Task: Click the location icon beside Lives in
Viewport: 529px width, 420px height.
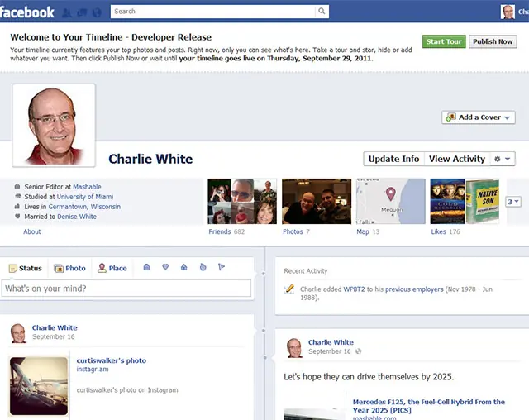Action: tap(17, 206)
